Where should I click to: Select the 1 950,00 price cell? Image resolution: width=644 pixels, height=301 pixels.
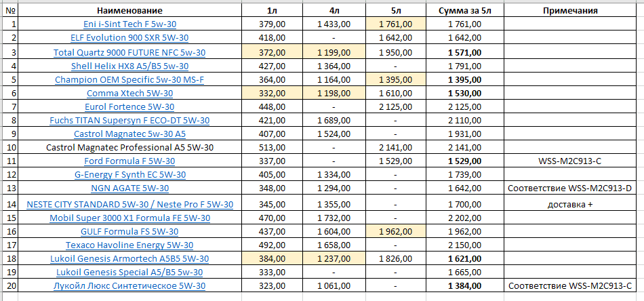395,53
